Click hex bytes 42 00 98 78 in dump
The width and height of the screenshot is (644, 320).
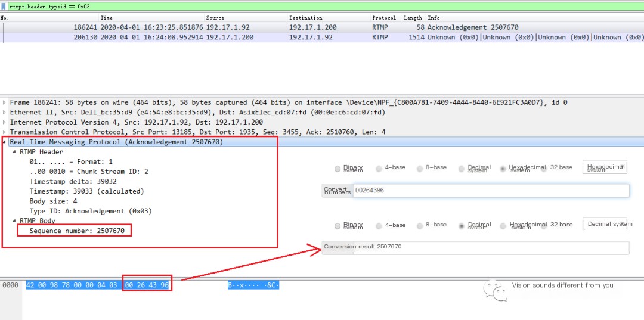[x=48, y=285]
